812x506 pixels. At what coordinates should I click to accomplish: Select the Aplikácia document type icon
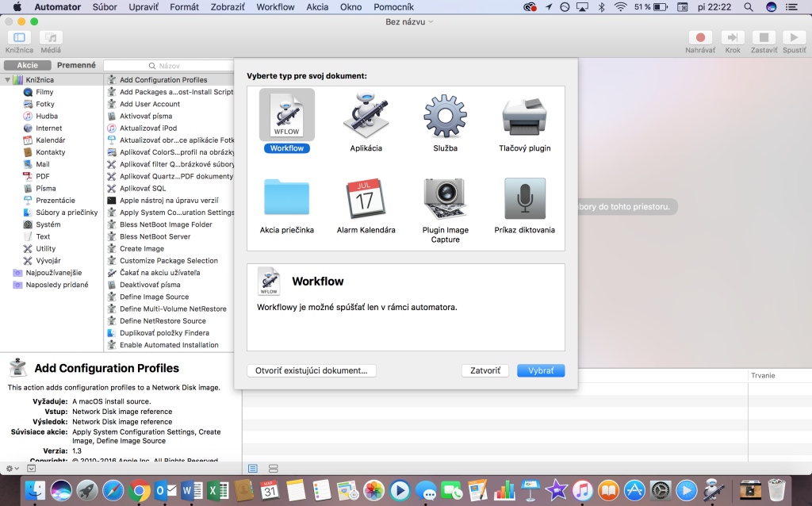click(x=366, y=117)
